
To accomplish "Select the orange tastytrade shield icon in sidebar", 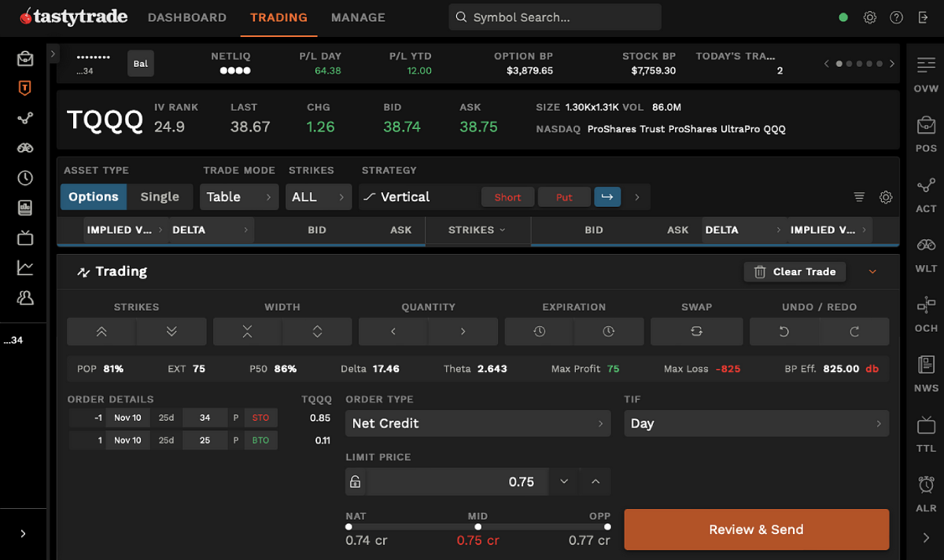I will click(x=25, y=88).
